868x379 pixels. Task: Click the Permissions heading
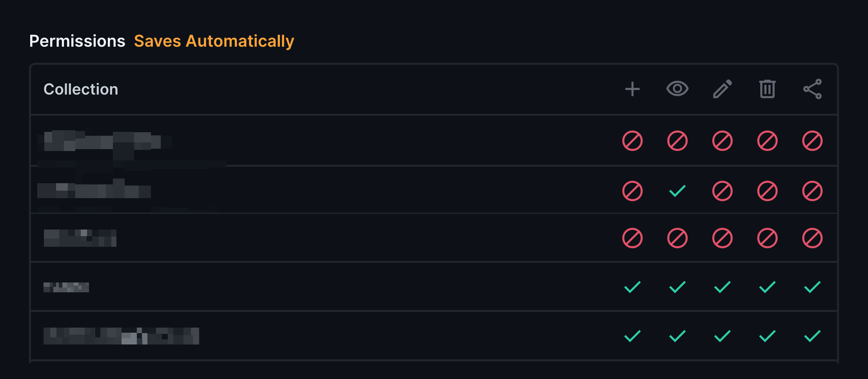tap(77, 41)
